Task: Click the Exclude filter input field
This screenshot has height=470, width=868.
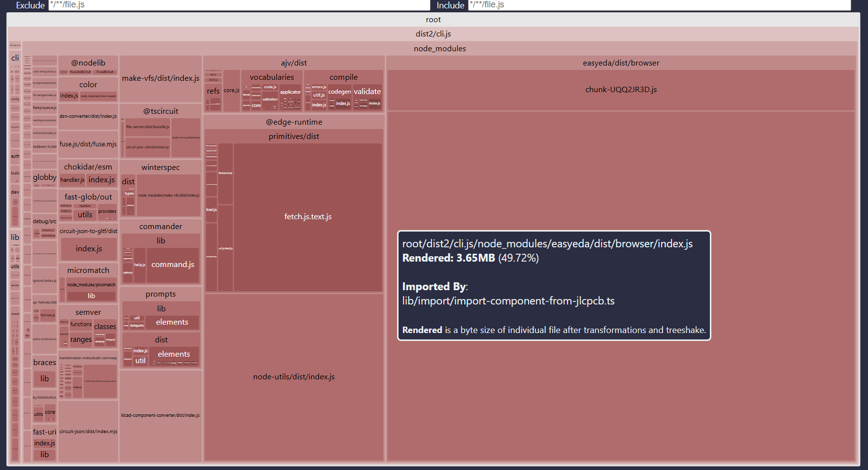Action: [239, 5]
